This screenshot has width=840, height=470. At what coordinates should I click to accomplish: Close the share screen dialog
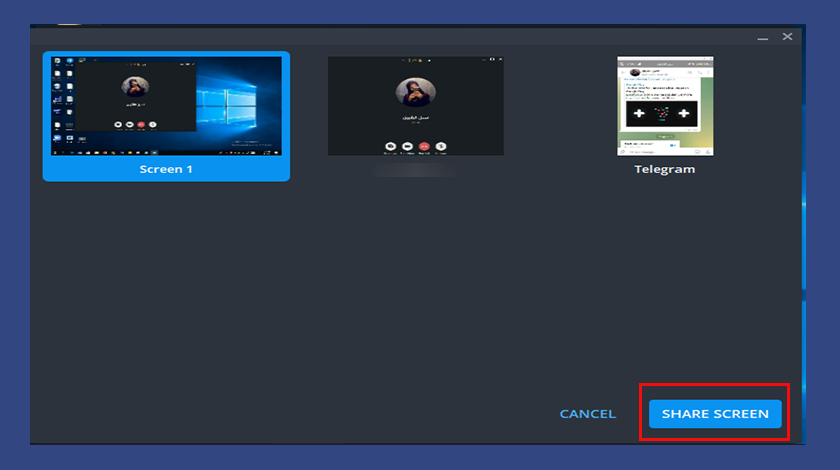point(787,36)
